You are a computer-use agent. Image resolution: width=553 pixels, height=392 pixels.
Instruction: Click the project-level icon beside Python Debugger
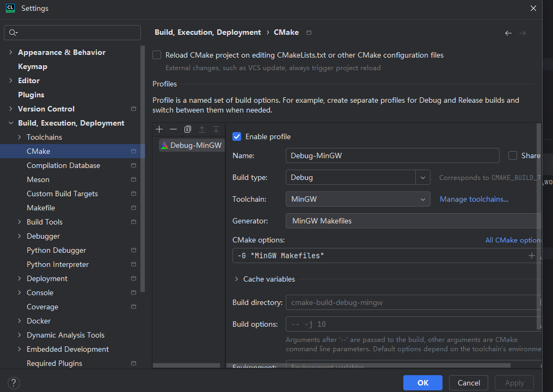click(134, 250)
